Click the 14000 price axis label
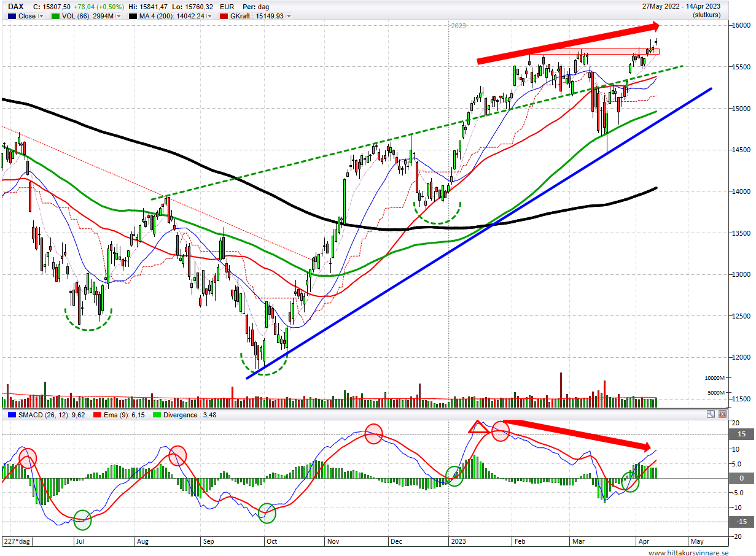The height and width of the screenshot is (556, 756). 740,191
